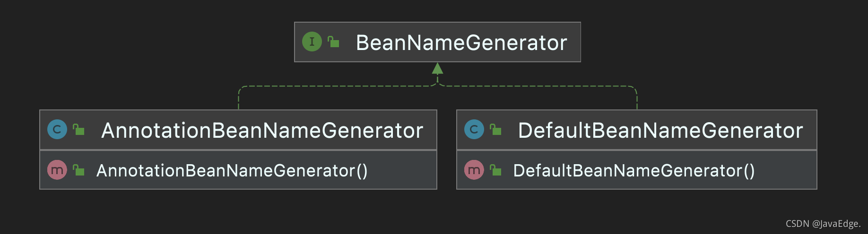Select the dashed edge rising from AnnotationBeanNameGenerator
The image size is (868, 234).
click(x=331, y=86)
